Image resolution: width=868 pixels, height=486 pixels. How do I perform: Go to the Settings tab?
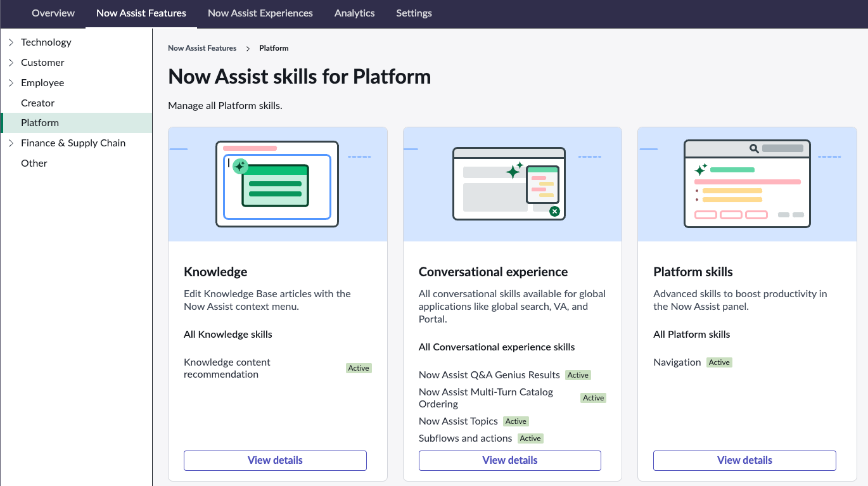click(414, 13)
